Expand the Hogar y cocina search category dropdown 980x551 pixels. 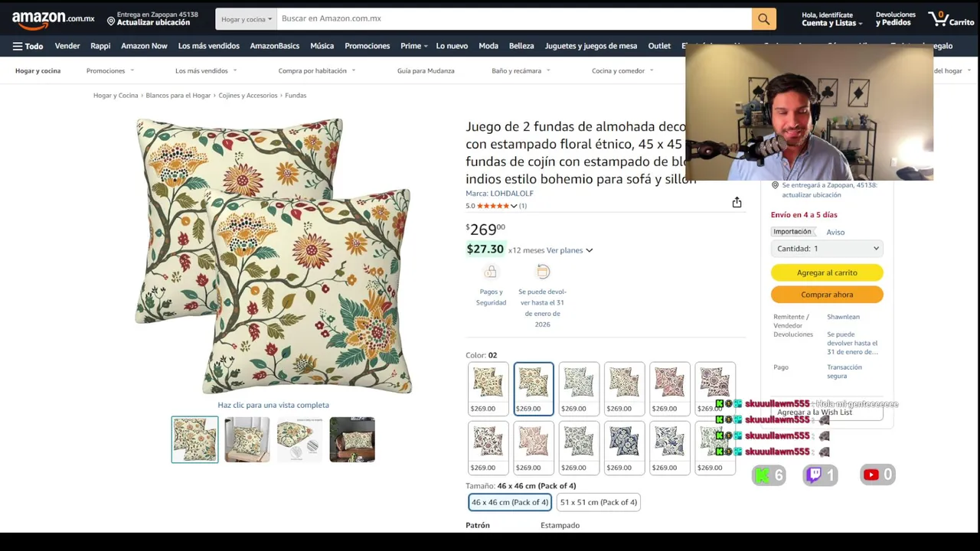(x=247, y=18)
